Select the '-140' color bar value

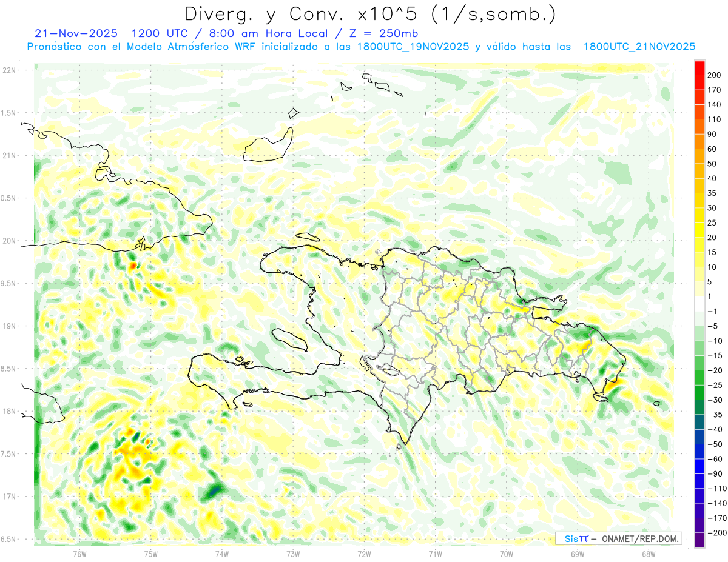coord(717,503)
